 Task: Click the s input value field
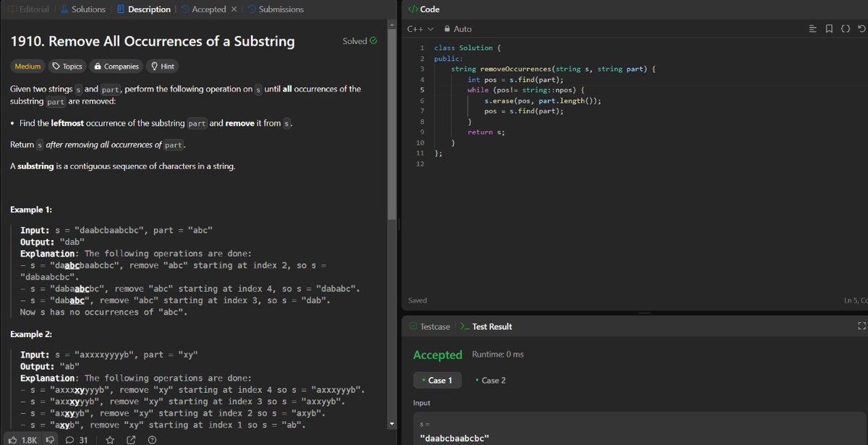(x=639, y=437)
